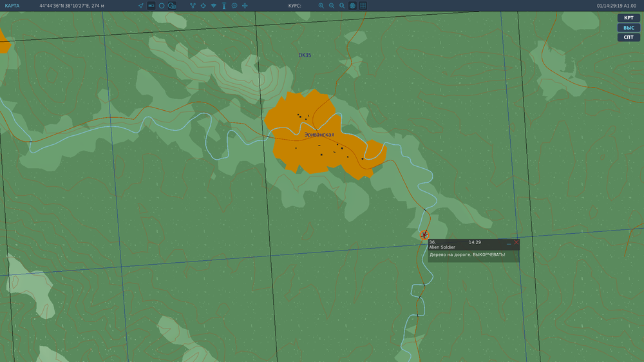The width and height of the screenshot is (644, 362).
Task: Toggle the unit label tag icon
Action: click(151, 6)
